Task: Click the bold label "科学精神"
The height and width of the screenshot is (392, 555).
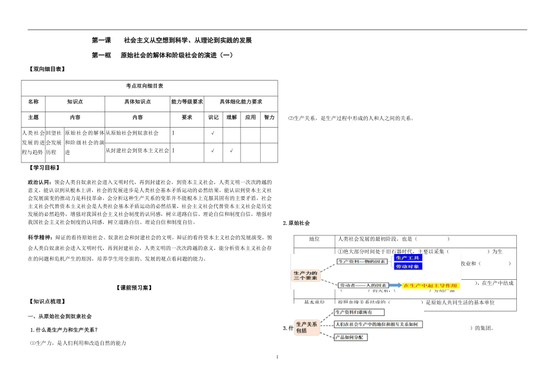Action: [x=39, y=237]
